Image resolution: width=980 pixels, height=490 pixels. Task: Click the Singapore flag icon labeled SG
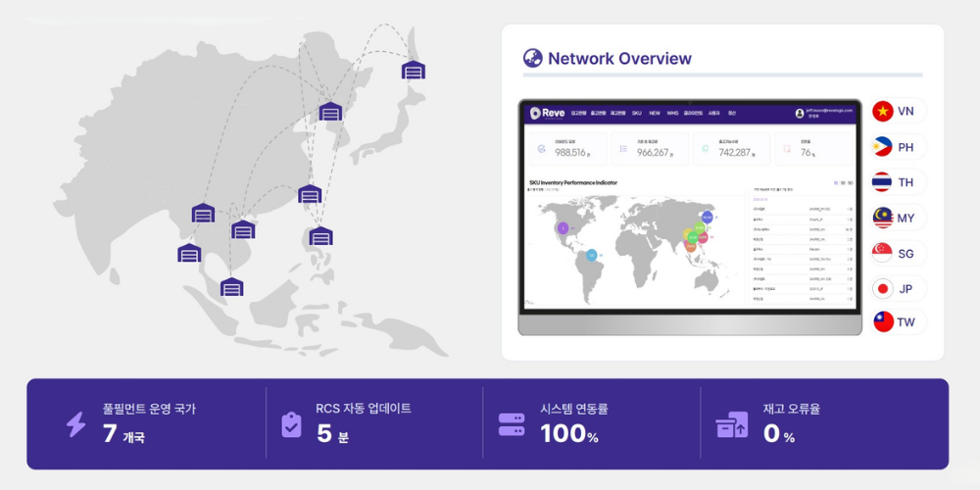point(883,253)
